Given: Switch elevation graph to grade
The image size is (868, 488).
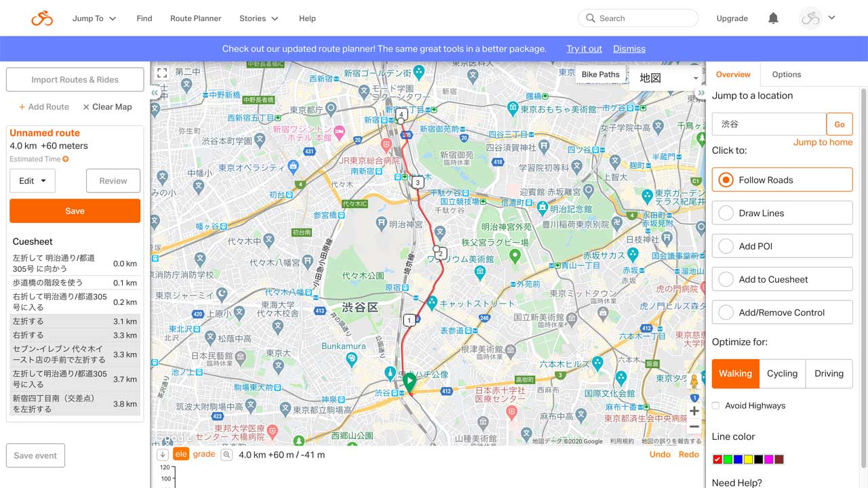Looking at the screenshot, I should (203, 454).
